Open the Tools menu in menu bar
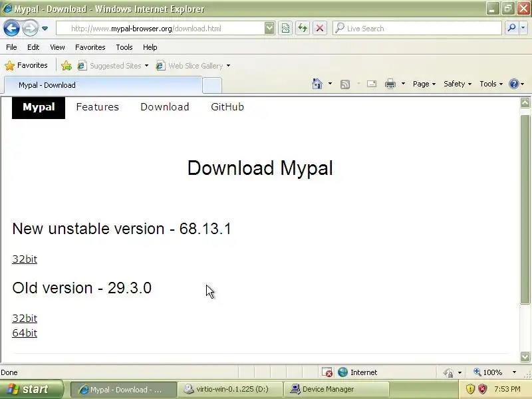This screenshot has height=399, width=532. 124,47
